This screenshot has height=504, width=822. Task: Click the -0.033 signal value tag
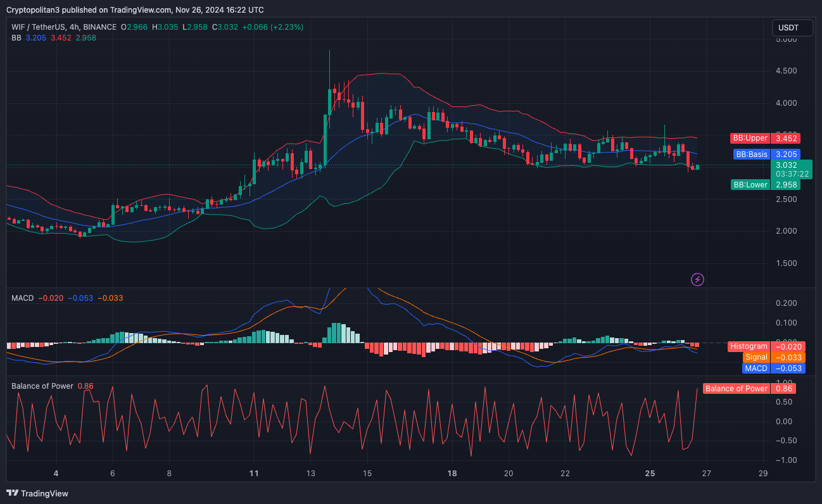click(x=788, y=357)
